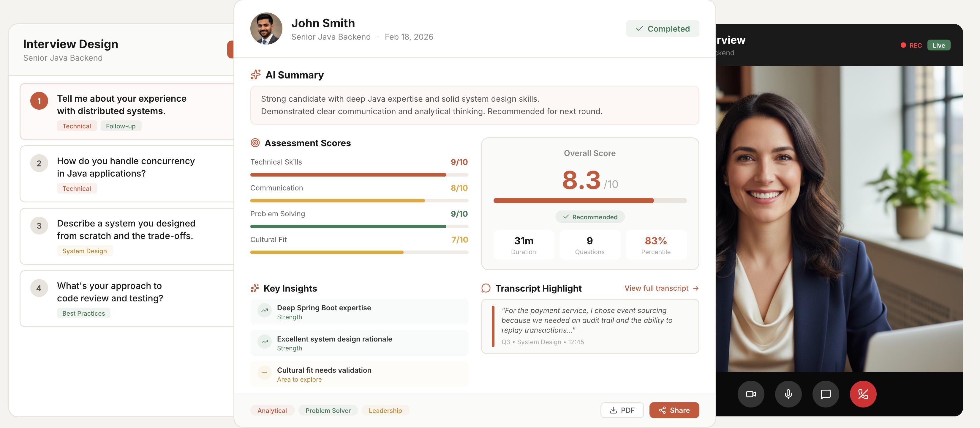Click the Completed status badge

[x=663, y=28]
